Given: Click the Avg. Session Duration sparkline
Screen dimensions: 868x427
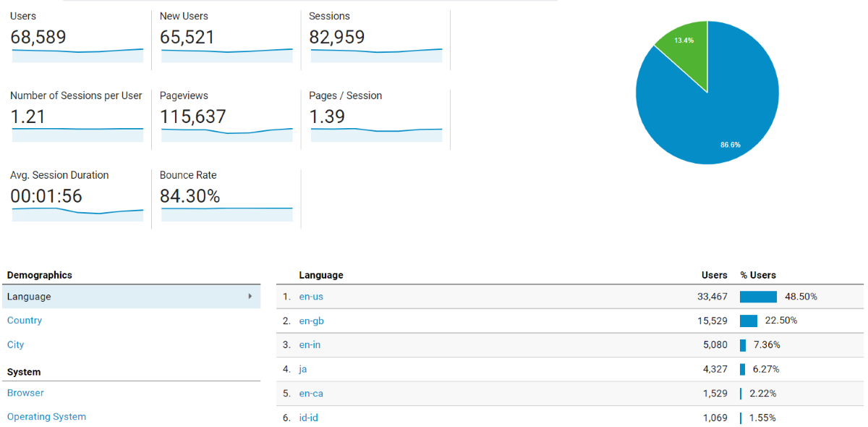Looking at the screenshot, I should click(x=77, y=214).
